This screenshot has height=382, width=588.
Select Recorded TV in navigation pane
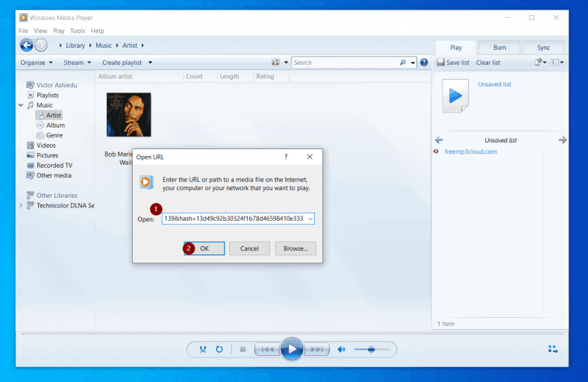(49, 166)
